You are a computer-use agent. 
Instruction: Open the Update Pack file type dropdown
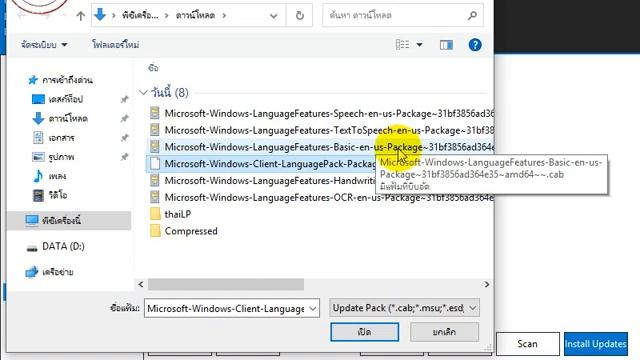[404, 308]
